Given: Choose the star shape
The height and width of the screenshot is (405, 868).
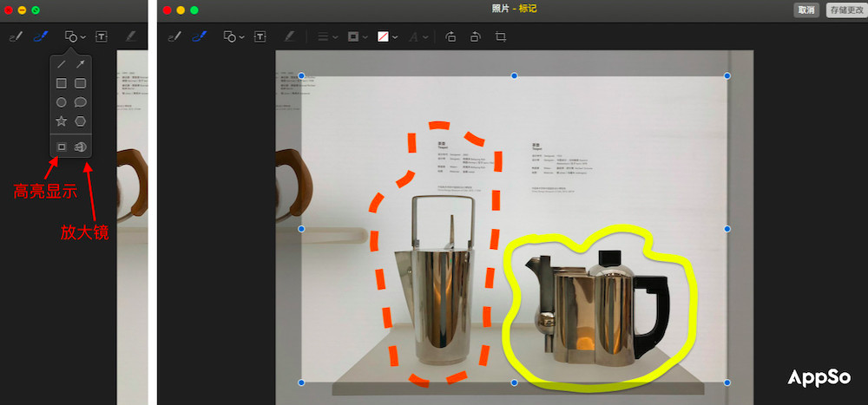Looking at the screenshot, I should [x=62, y=121].
